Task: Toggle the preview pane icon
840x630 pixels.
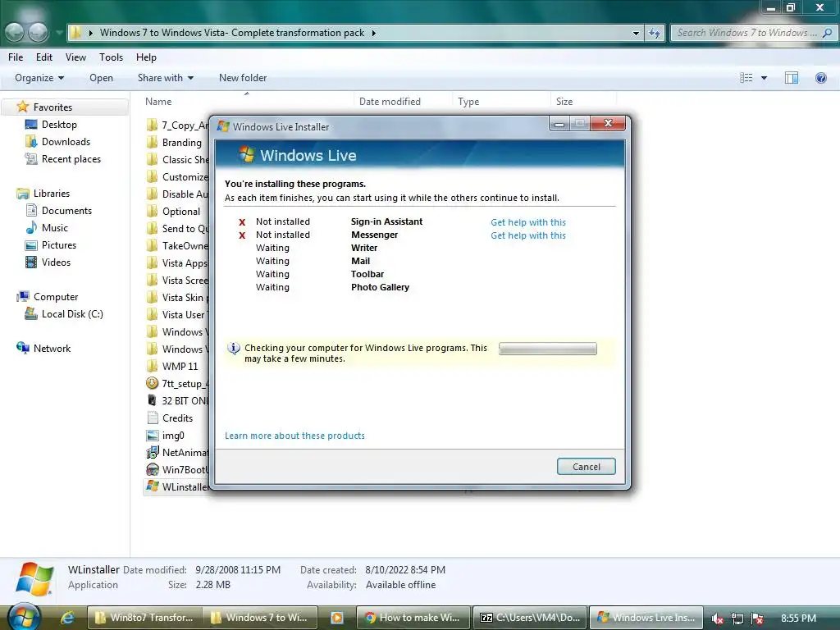Action: [792, 78]
